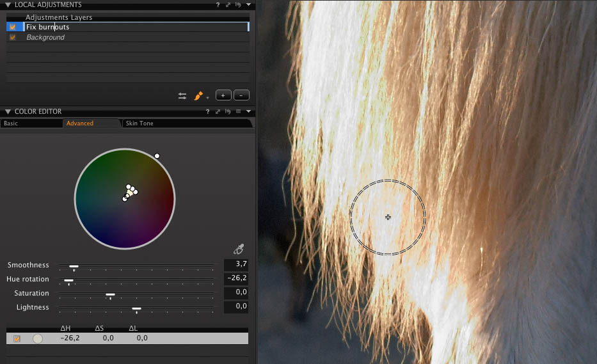Collapse the Color Editor panel
This screenshot has height=364, width=597.
point(8,111)
